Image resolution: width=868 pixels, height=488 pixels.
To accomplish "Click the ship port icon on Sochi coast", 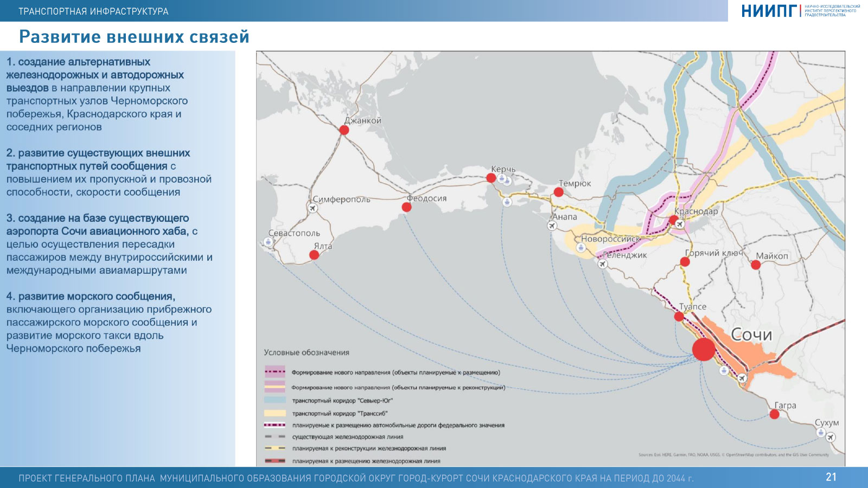I will pyautogui.click(x=724, y=370).
